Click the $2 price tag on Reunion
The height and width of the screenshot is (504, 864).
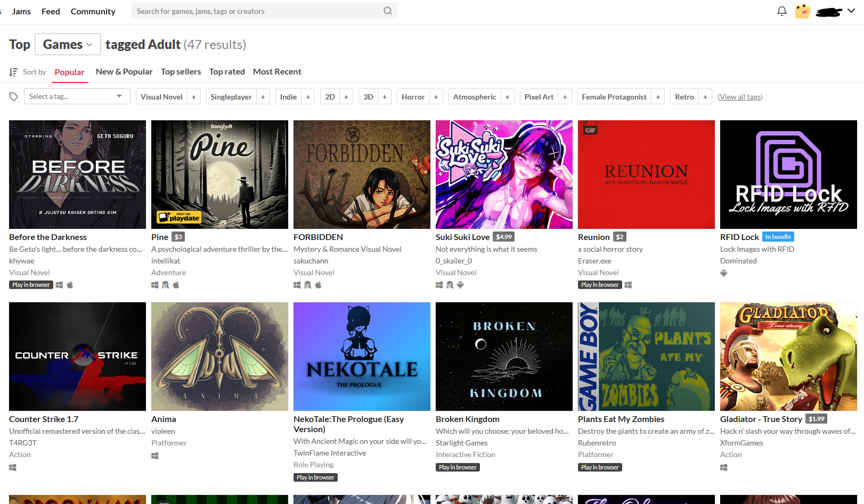(620, 237)
